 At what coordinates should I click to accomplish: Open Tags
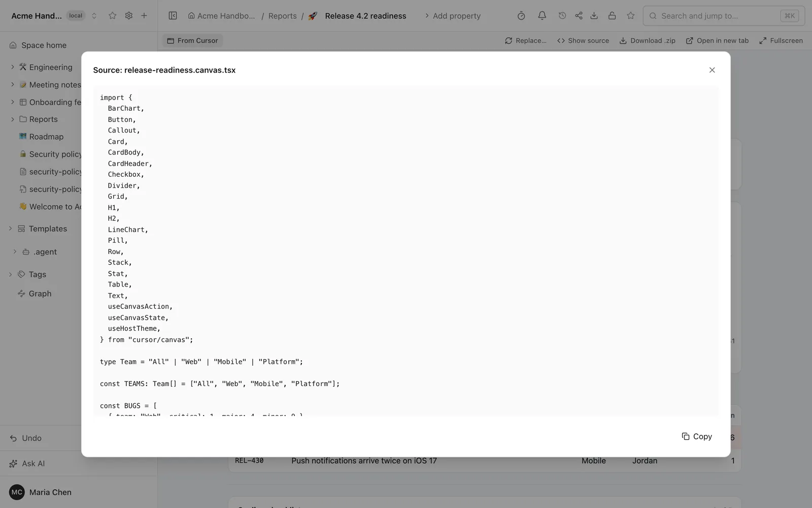(x=38, y=274)
